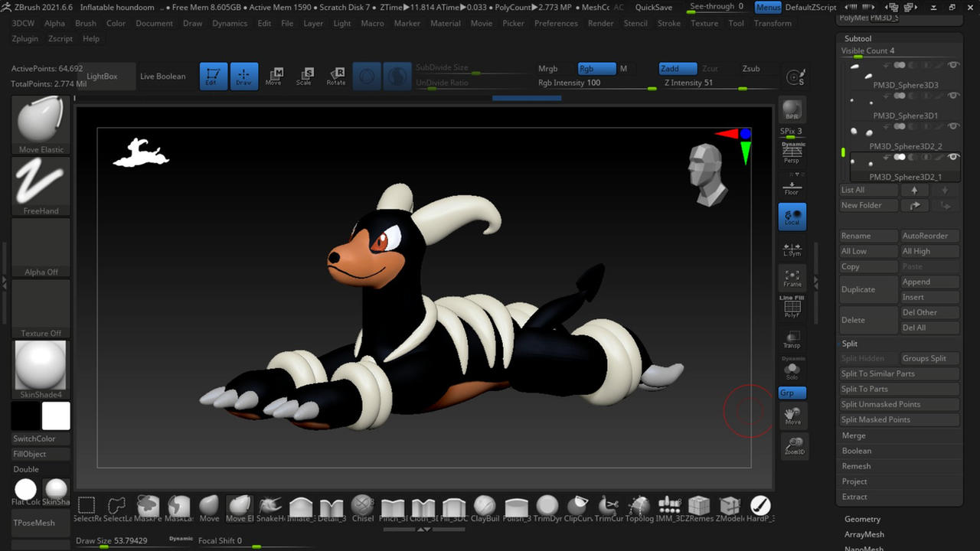Pick the ClipCurve brush in the bottom tray
Viewport: 980px width, 551px height.
577,507
